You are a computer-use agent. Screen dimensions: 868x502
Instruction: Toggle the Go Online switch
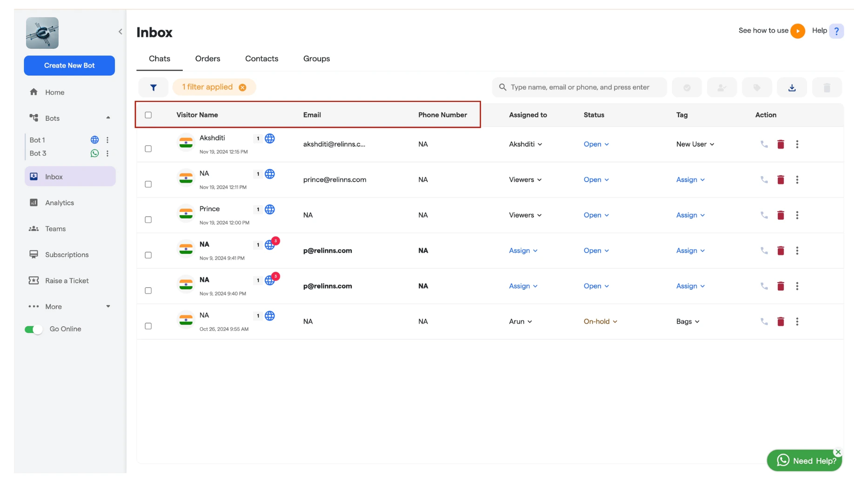pyautogui.click(x=33, y=329)
